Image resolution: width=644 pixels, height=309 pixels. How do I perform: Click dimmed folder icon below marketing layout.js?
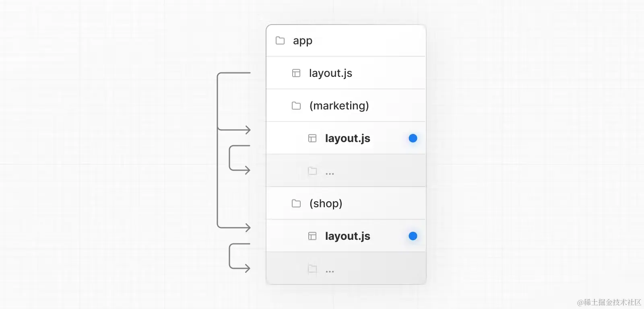click(312, 171)
